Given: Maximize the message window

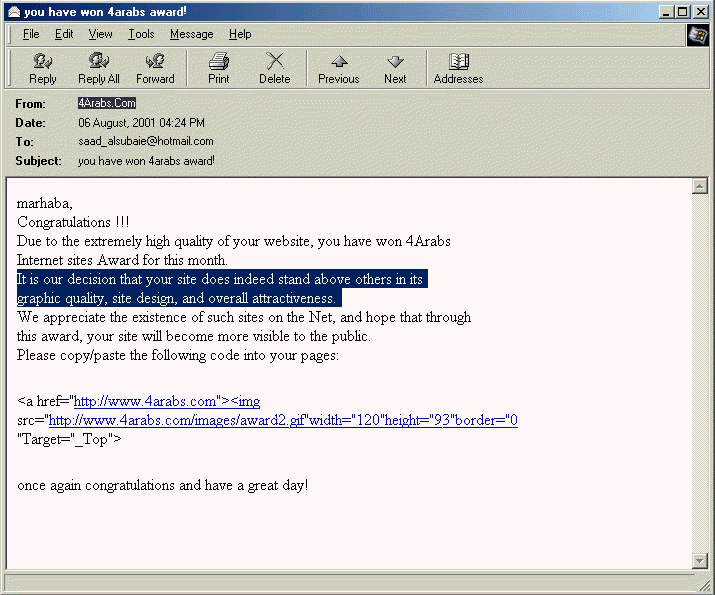Looking at the screenshot, I should (x=683, y=12).
